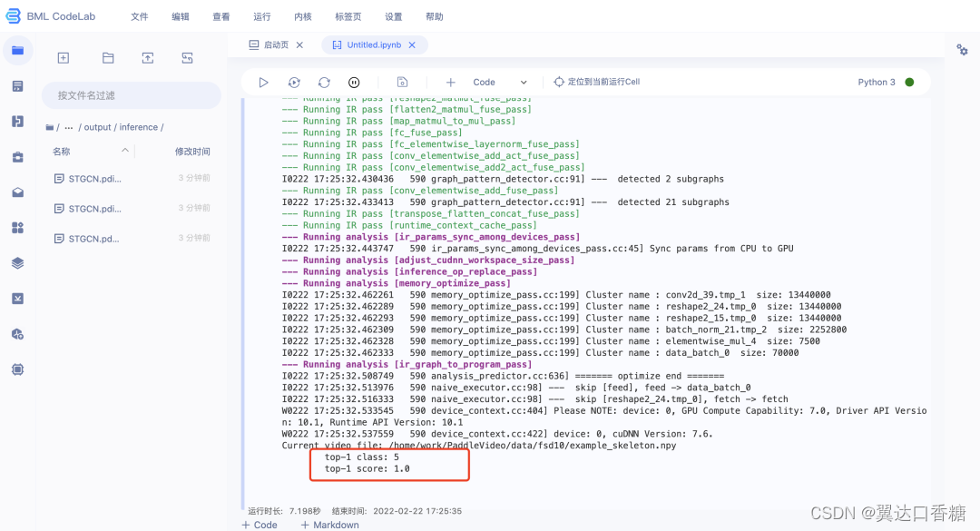Screen dimensions: 980x531
Task: Refresh the file list icon
Action: pyautogui.click(x=187, y=58)
